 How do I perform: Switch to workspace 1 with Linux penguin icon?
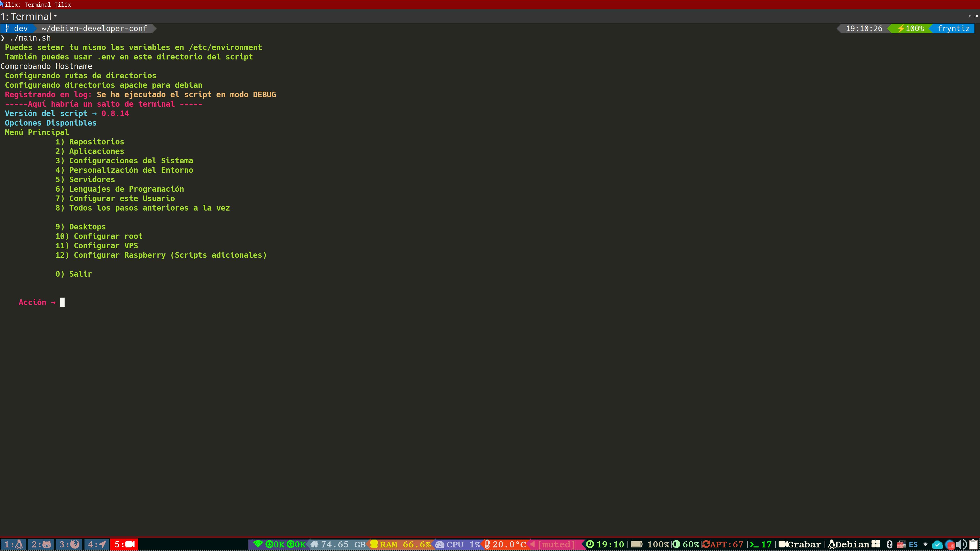pos(13,544)
